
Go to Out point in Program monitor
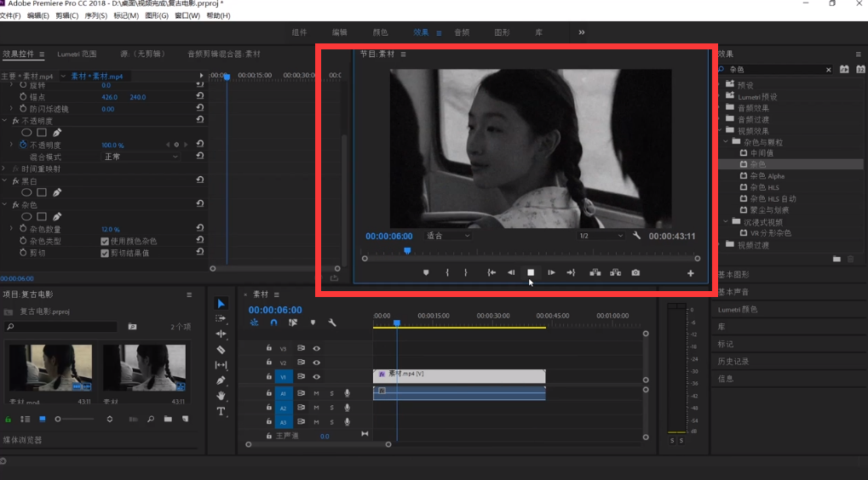(x=571, y=272)
